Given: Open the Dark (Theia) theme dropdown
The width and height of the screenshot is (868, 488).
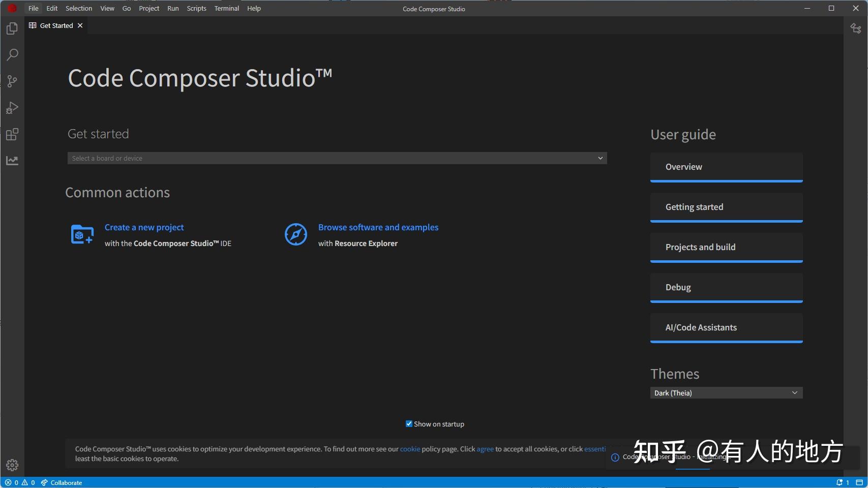Looking at the screenshot, I should pos(726,392).
